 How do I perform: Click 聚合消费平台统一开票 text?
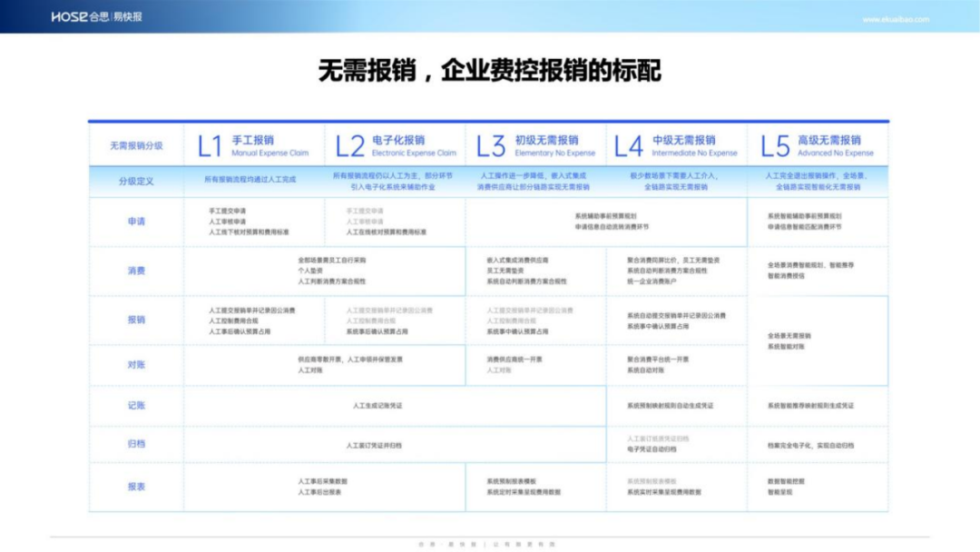658,360
